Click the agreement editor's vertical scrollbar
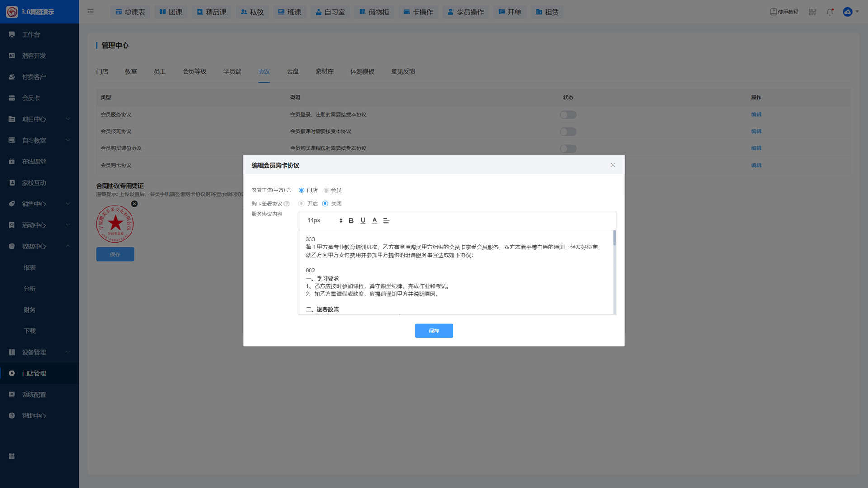 (614, 271)
